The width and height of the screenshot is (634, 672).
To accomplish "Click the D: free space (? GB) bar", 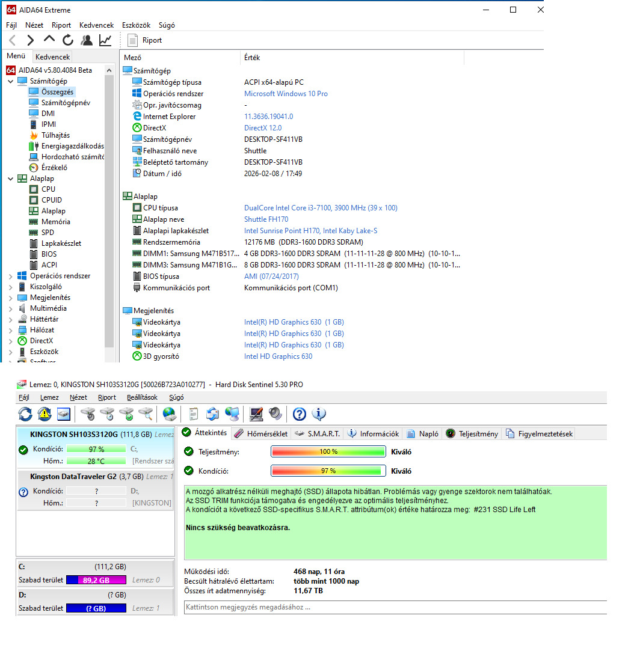I will tap(96, 608).
